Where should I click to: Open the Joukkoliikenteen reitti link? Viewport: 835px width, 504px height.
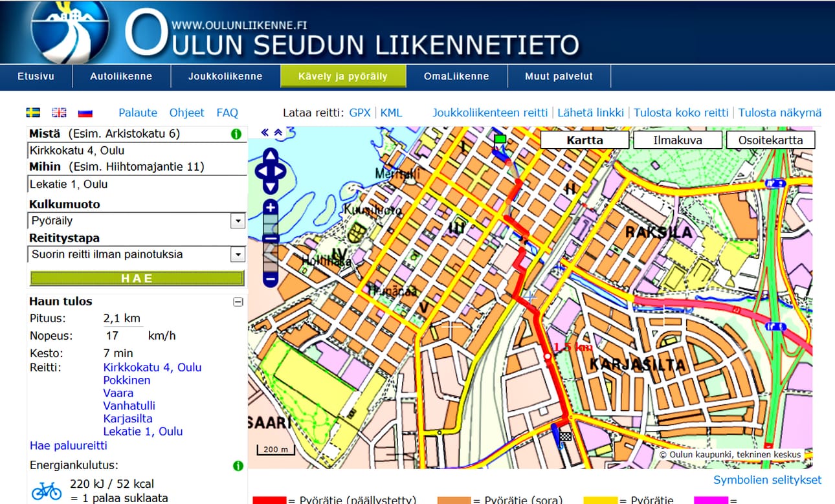(490, 113)
